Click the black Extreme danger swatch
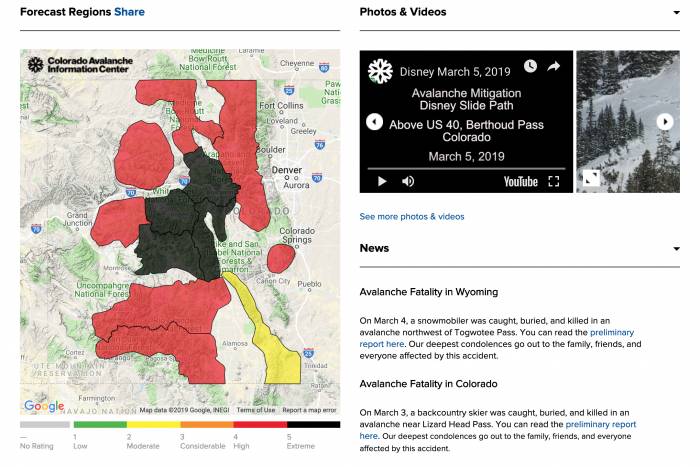The width and height of the screenshot is (700, 467). point(313,425)
